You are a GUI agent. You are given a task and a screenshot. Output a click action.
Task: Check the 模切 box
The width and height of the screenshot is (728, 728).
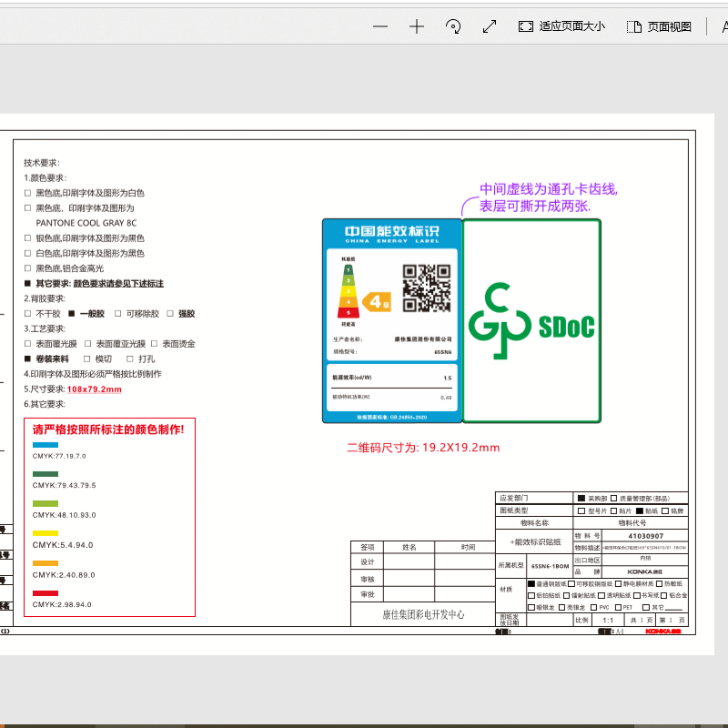(x=86, y=359)
